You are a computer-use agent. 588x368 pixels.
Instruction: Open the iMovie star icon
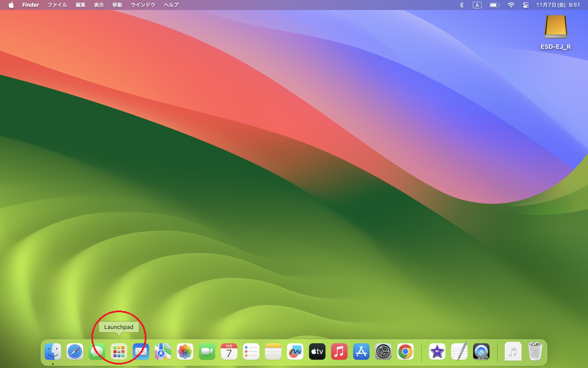point(437,351)
